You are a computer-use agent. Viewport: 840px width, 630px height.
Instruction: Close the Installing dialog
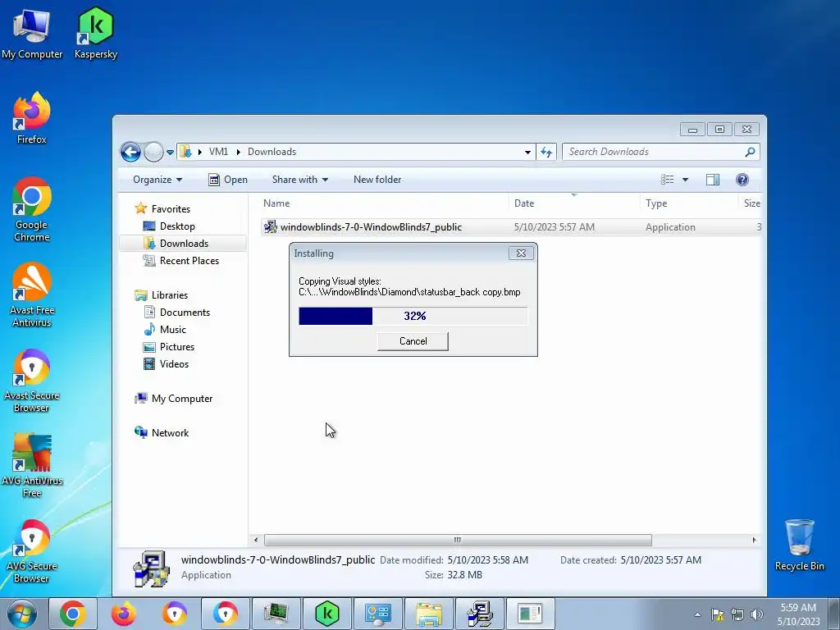521,253
